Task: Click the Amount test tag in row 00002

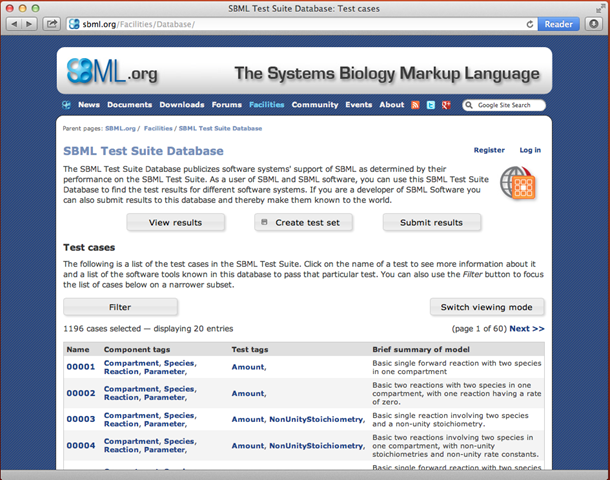Action: [x=248, y=393]
